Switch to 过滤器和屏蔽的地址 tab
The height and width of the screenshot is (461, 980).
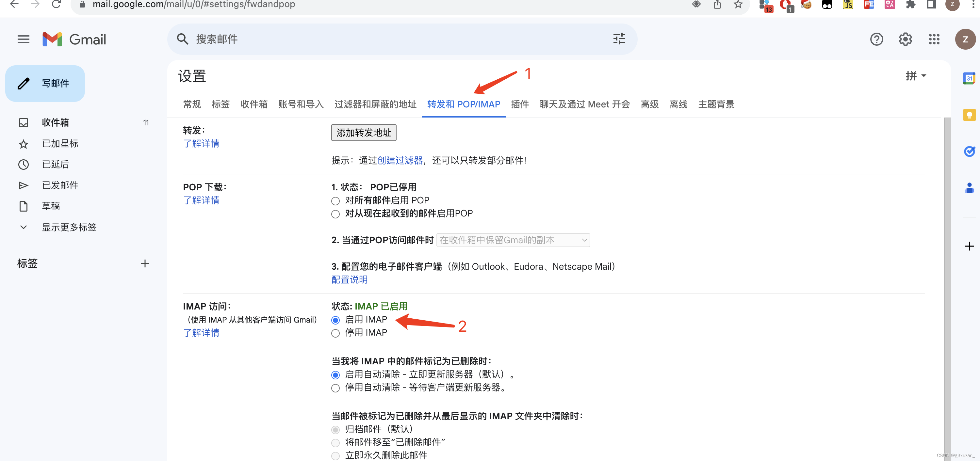(x=375, y=104)
